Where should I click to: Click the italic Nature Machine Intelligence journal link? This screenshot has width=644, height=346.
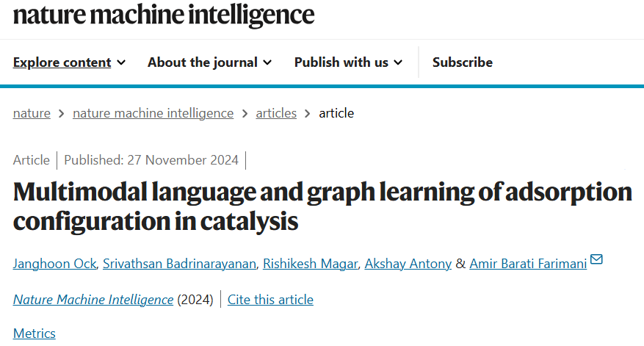click(93, 300)
